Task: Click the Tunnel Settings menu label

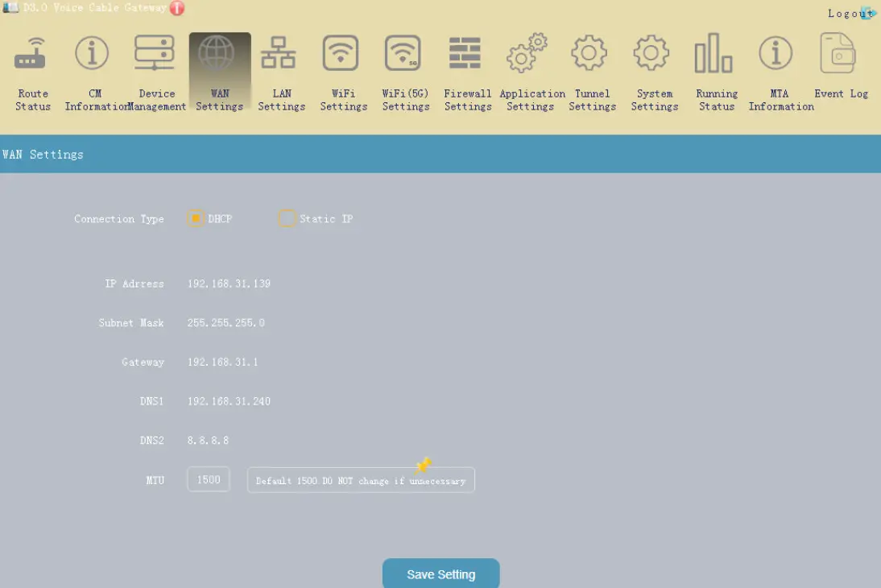Action: coord(592,100)
